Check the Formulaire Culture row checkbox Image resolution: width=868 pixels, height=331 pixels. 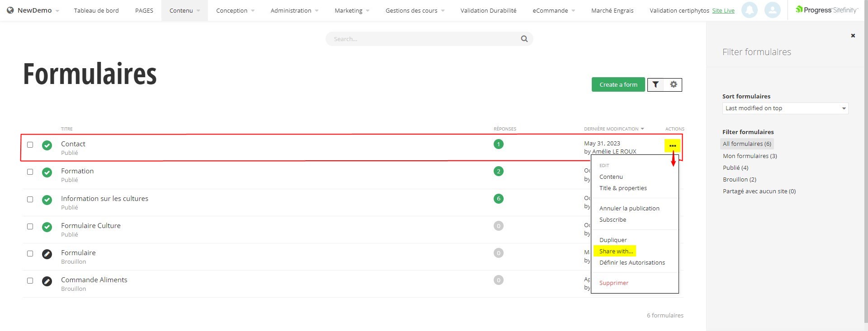click(x=30, y=226)
